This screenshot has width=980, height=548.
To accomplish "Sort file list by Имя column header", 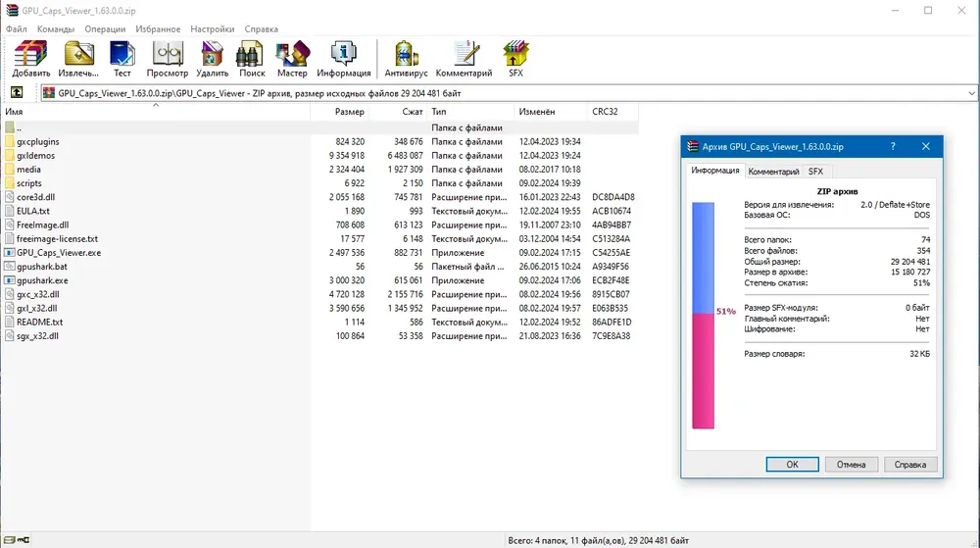I will click(x=156, y=111).
